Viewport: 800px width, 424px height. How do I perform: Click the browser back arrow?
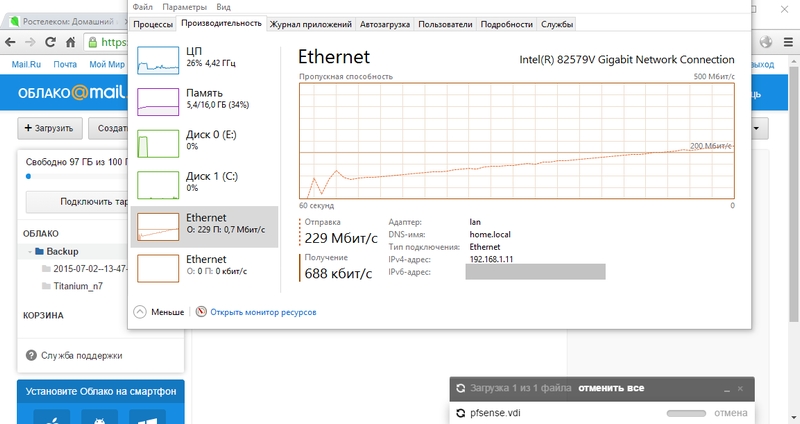[12, 42]
